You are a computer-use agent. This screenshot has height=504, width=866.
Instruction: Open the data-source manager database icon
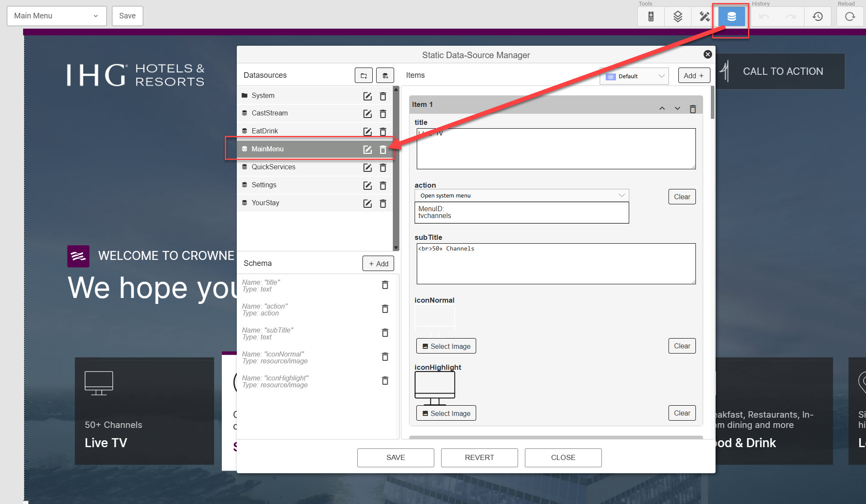pos(731,17)
